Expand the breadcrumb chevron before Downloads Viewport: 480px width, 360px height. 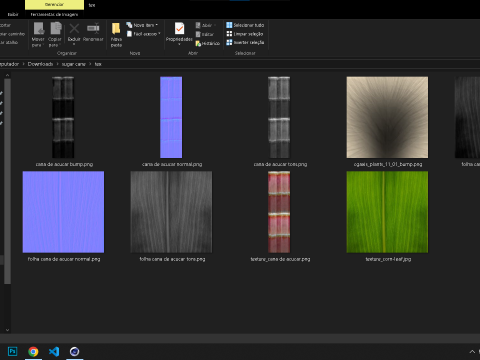click(24, 64)
